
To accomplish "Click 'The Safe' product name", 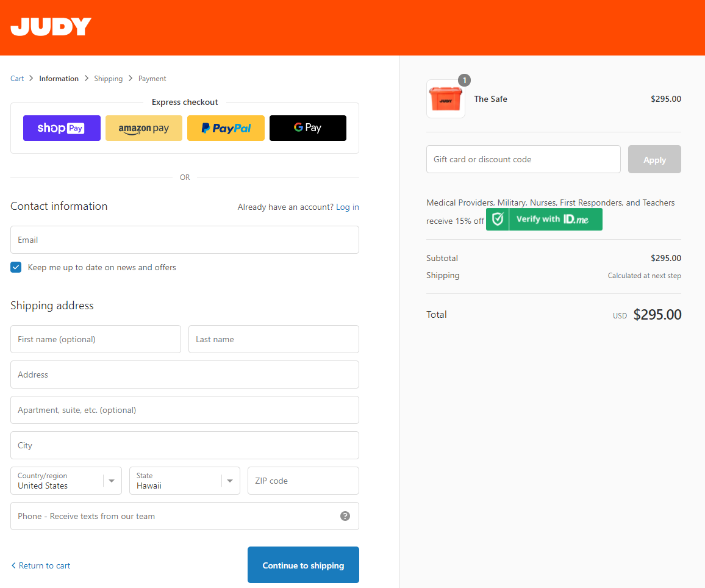I will 490,99.
